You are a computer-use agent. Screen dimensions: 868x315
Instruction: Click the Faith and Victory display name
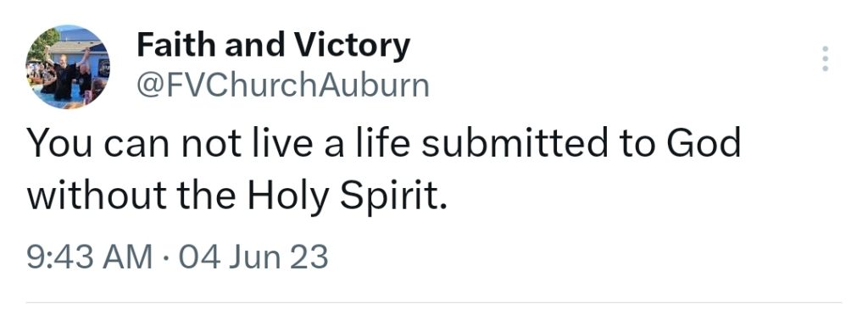[x=274, y=46]
